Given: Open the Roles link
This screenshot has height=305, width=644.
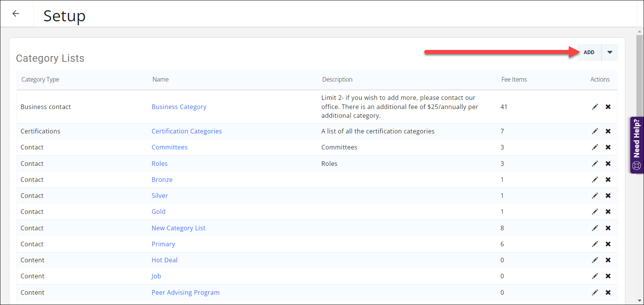Looking at the screenshot, I should (159, 164).
